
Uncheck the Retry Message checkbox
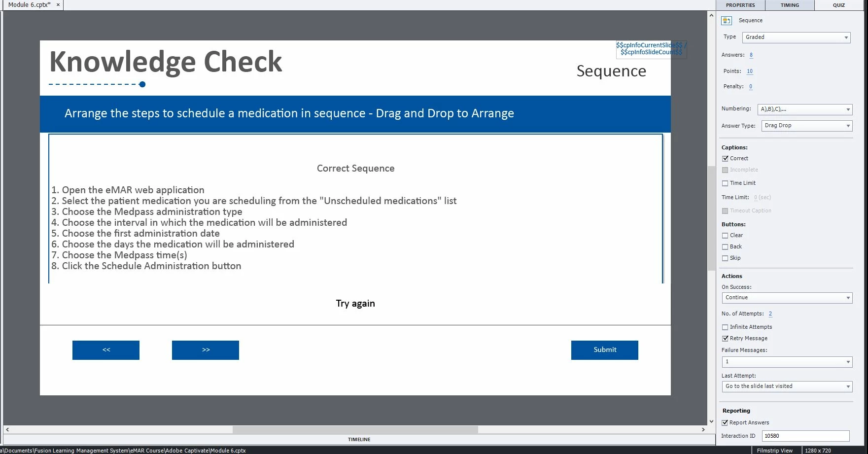pos(725,339)
